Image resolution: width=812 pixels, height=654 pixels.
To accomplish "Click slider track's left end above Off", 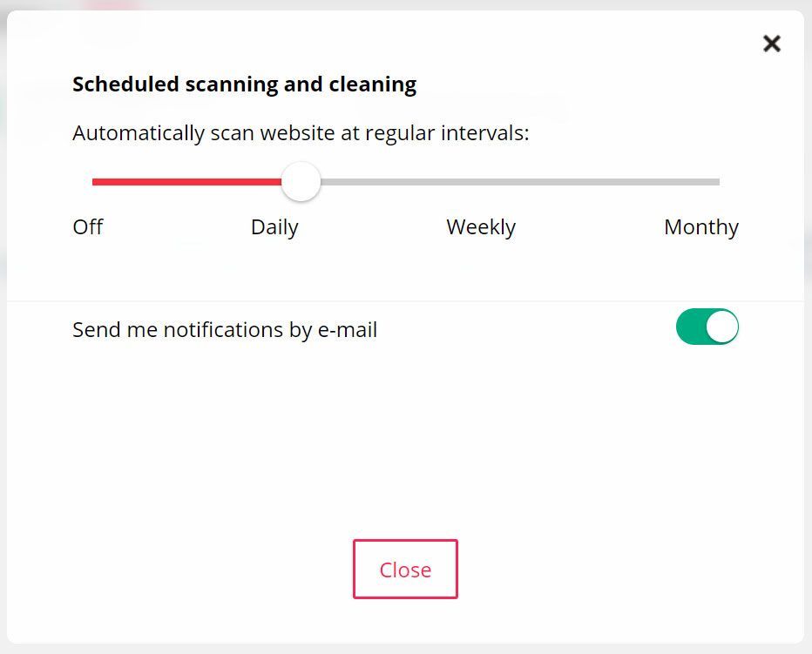I will pyautogui.click(x=96, y=182).
